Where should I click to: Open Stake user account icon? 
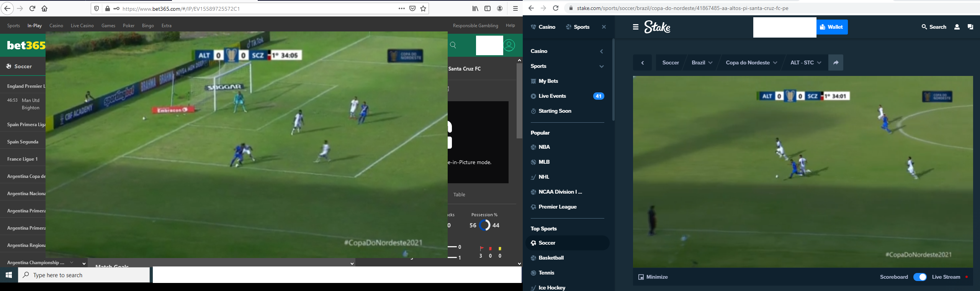(957, 27)
